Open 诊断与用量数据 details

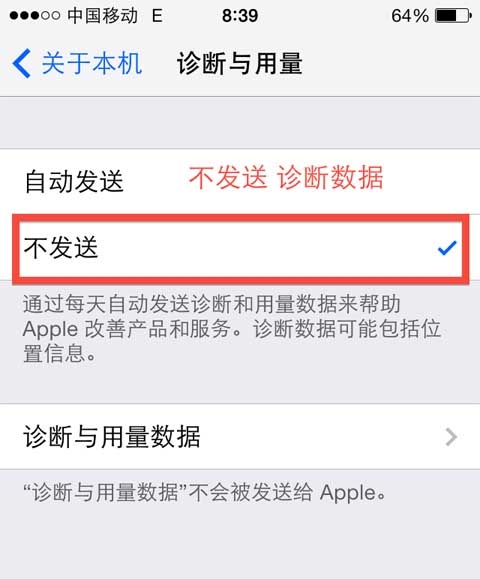tap(240, 436)
